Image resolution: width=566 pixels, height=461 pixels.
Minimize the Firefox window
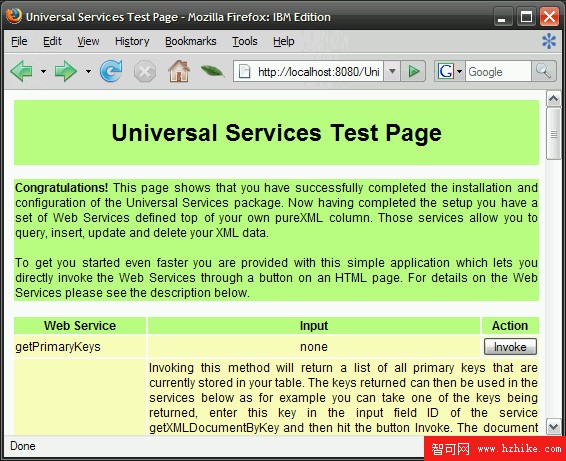pos(502,17)
